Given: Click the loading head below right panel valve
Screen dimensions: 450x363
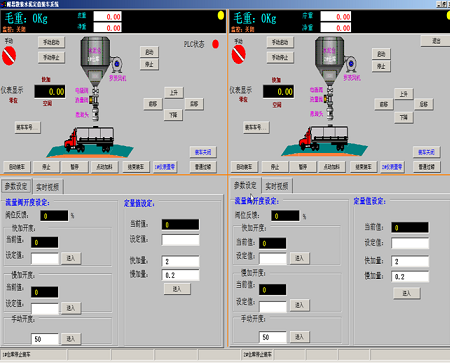Looking at the screenshot, I should (330, 113).
